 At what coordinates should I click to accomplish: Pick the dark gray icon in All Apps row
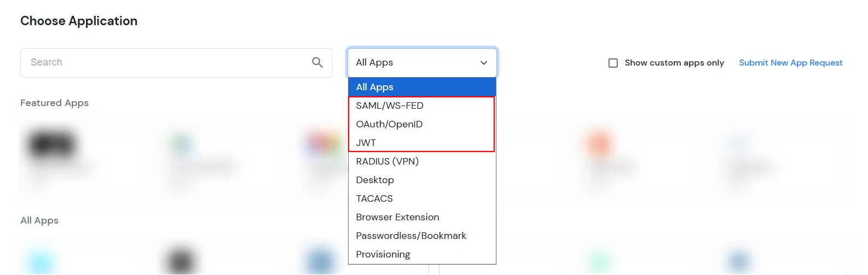[x=181, y=261]
